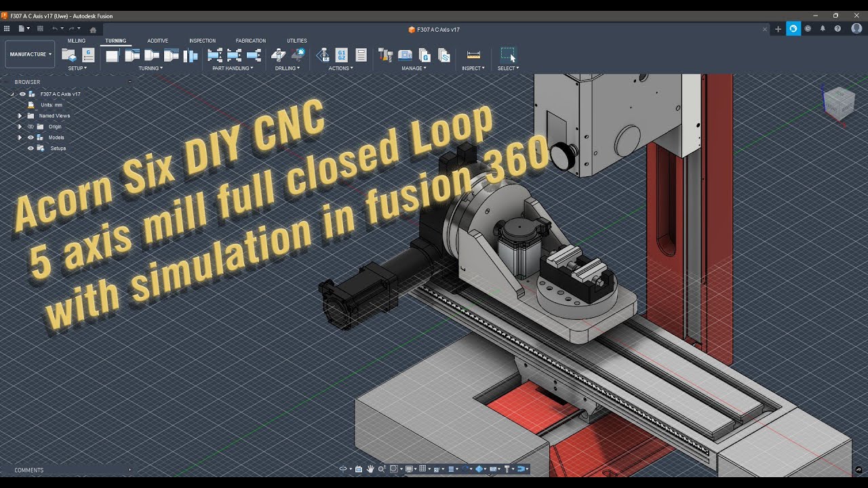Toggle Origin folder visibility eye
The width and height of the screenshot is (868, 488).
pos(31,127)
